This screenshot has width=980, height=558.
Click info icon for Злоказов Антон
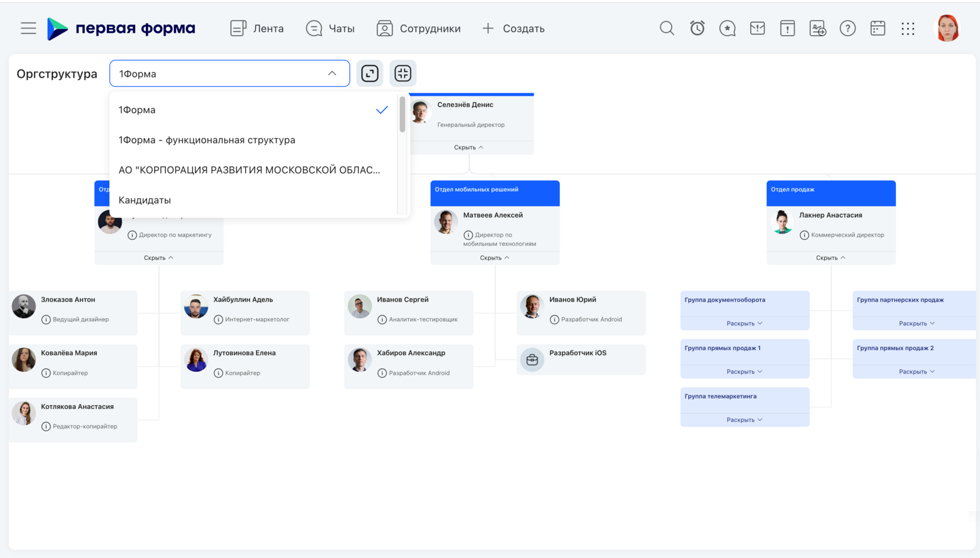pos(46,320)
